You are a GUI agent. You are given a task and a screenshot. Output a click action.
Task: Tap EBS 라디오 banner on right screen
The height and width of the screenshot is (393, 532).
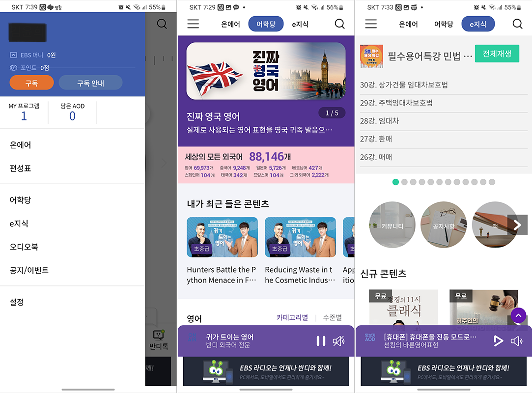[x=444, y=371]
